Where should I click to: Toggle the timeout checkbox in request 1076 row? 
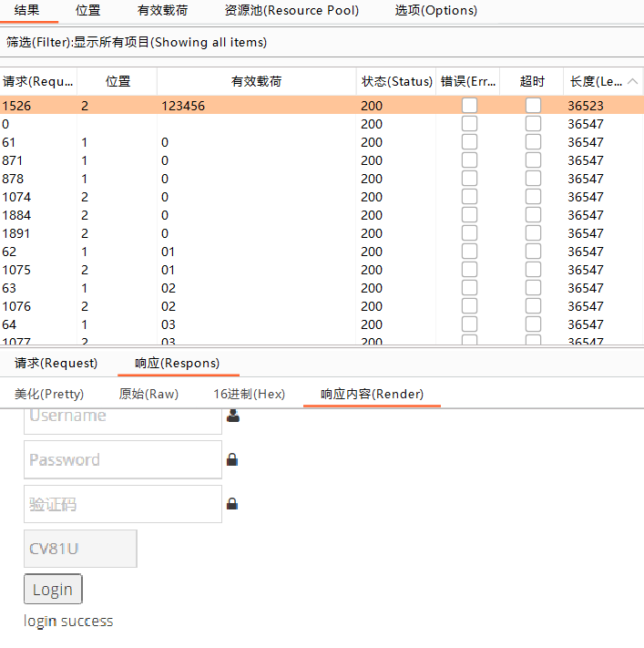(x=533, y=306)
